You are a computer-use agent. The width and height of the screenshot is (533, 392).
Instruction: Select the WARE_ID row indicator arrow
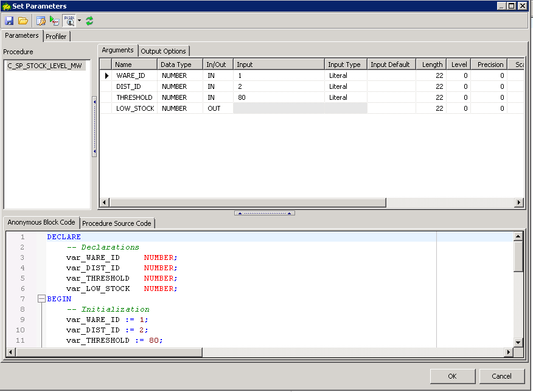coord(106,75)
